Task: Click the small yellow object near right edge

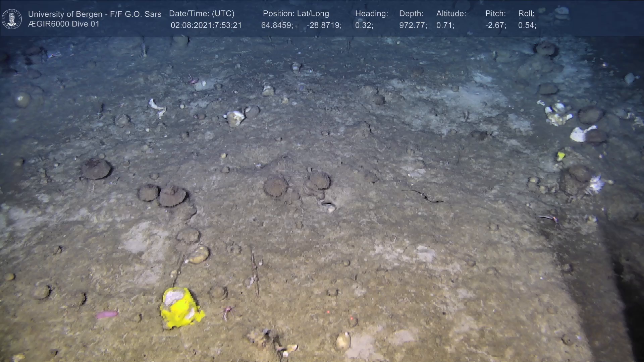Action: point(561,156)
